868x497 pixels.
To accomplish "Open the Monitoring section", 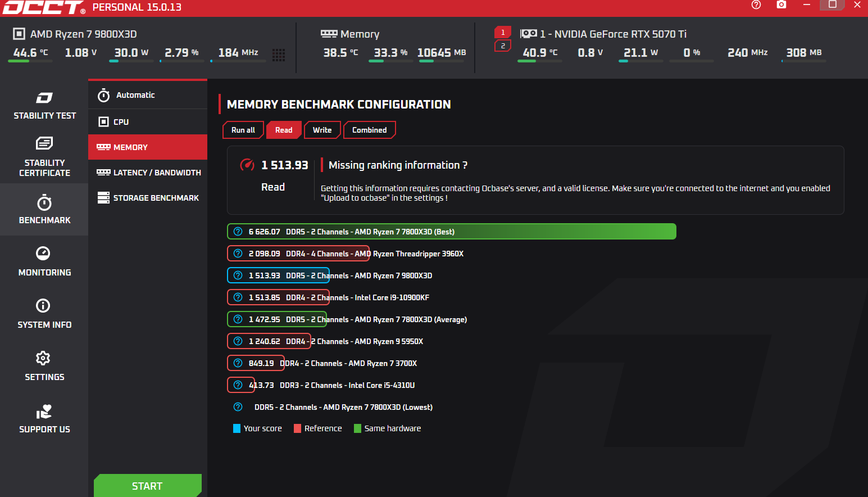I will tap(44, 261).
